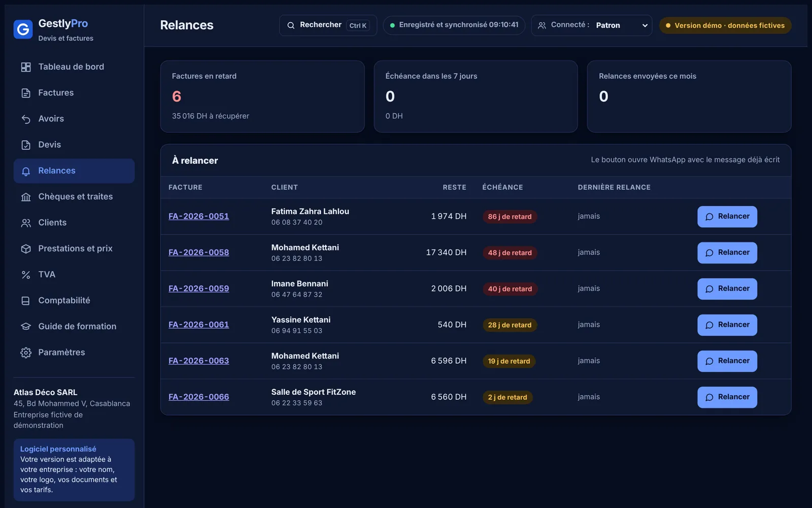Click client name 'Salle de Sport FitZone'
This screenshot has width=812, height=508.
[313, 392]
